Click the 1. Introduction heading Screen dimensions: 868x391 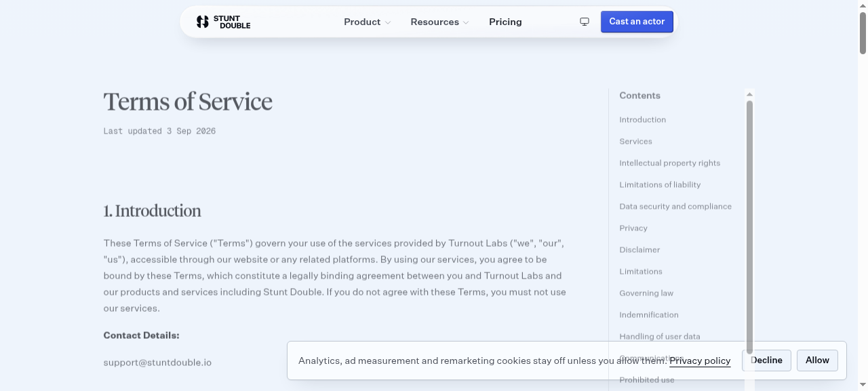pos(152,211)
